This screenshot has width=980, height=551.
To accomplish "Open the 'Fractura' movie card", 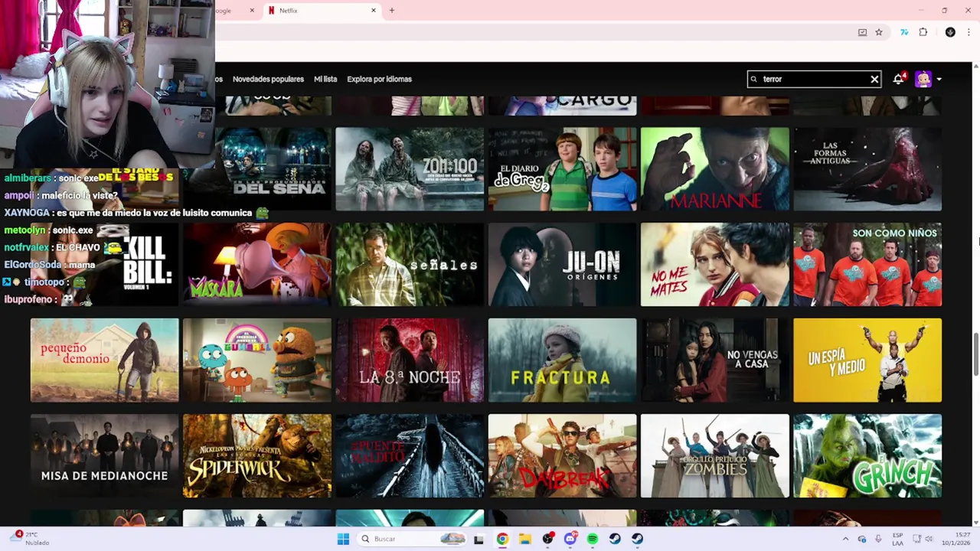I will 562,360.
